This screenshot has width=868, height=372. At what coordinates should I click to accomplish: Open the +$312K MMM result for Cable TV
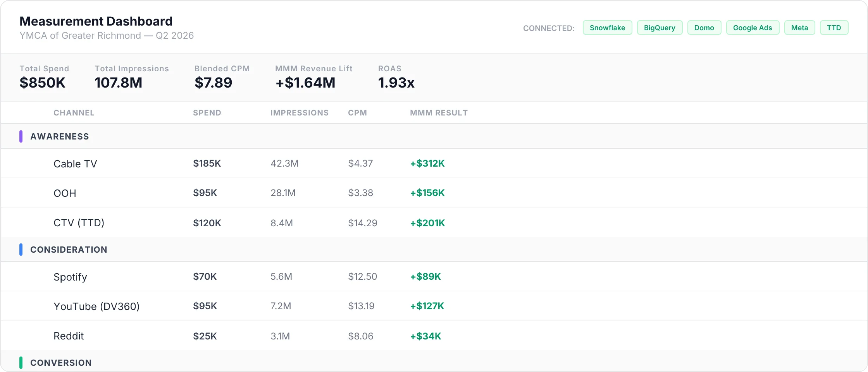[427, 163]
